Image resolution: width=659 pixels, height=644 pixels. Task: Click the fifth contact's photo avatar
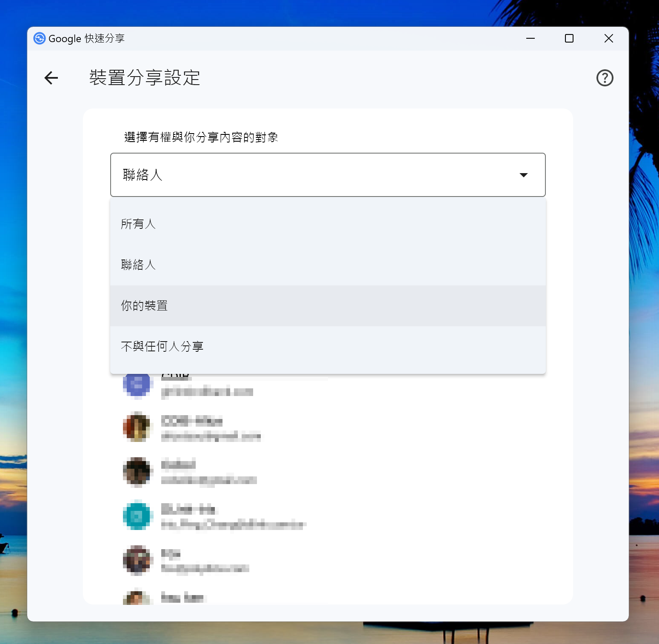pos(137,560)
